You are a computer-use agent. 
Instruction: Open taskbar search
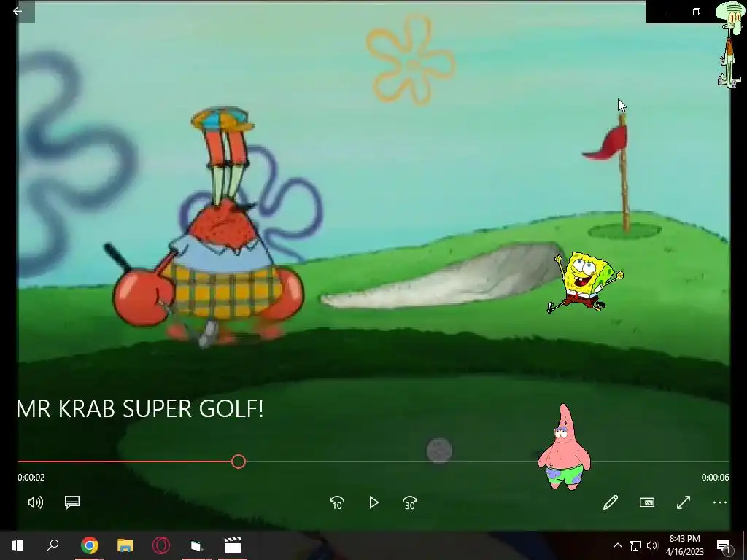pos(53,545)
